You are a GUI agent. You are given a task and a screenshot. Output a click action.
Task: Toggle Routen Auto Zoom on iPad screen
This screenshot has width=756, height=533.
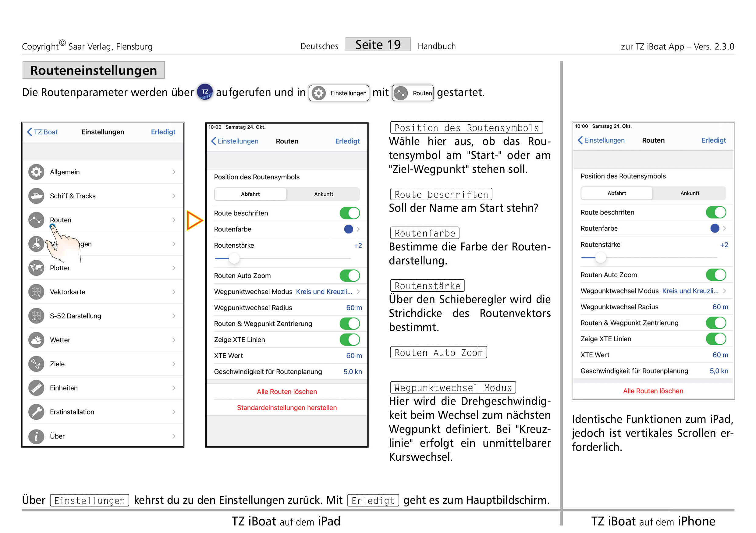[x=350, y=275]
